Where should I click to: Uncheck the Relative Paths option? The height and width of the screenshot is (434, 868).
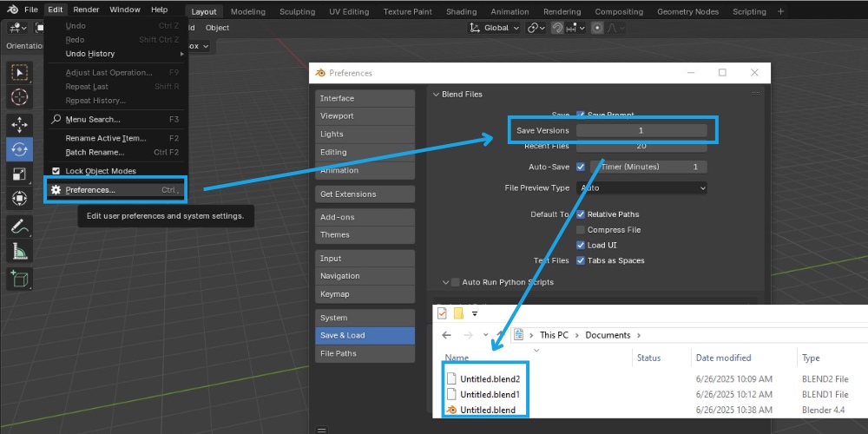[581, 214]
